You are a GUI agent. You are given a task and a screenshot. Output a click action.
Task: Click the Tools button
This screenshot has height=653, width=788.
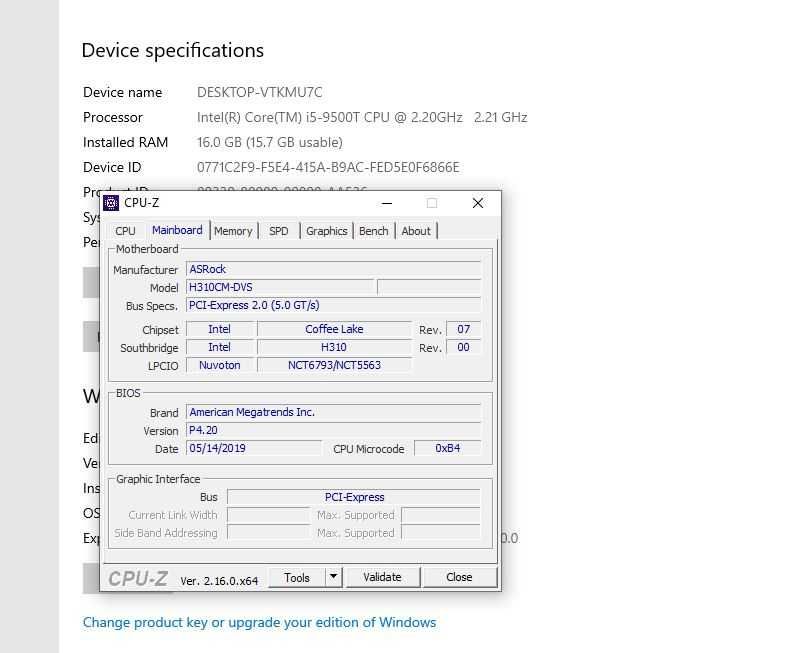point(297,578)
